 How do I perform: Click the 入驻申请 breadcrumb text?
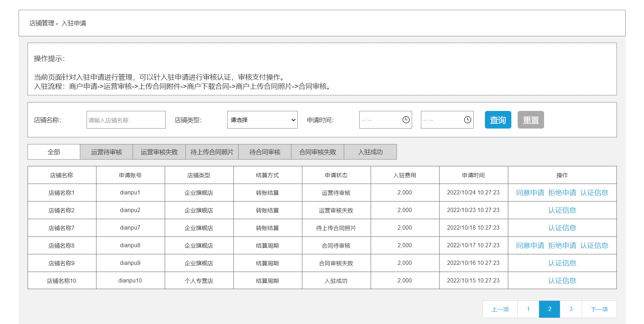(x=74, y=23)
